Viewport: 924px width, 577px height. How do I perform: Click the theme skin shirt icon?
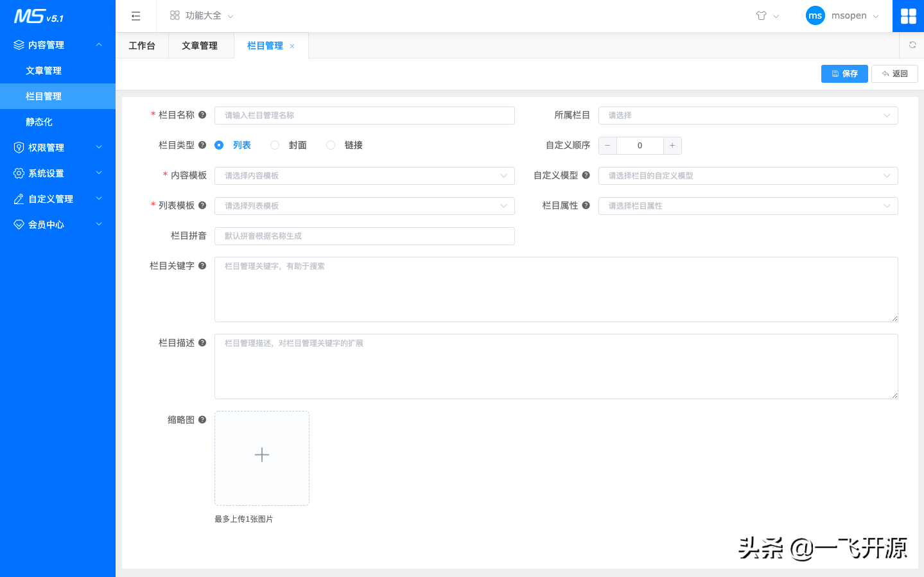(762, 15)
